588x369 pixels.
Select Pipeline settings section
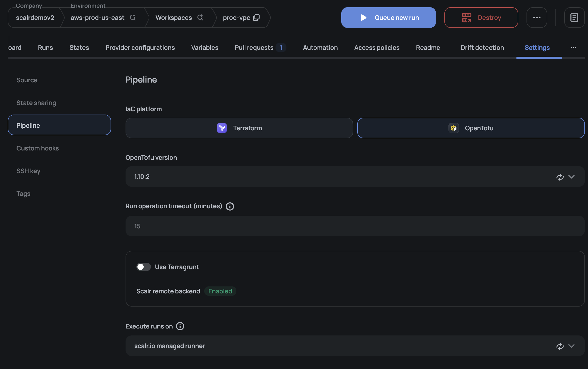pyautogui.click(x=59, y=125)
